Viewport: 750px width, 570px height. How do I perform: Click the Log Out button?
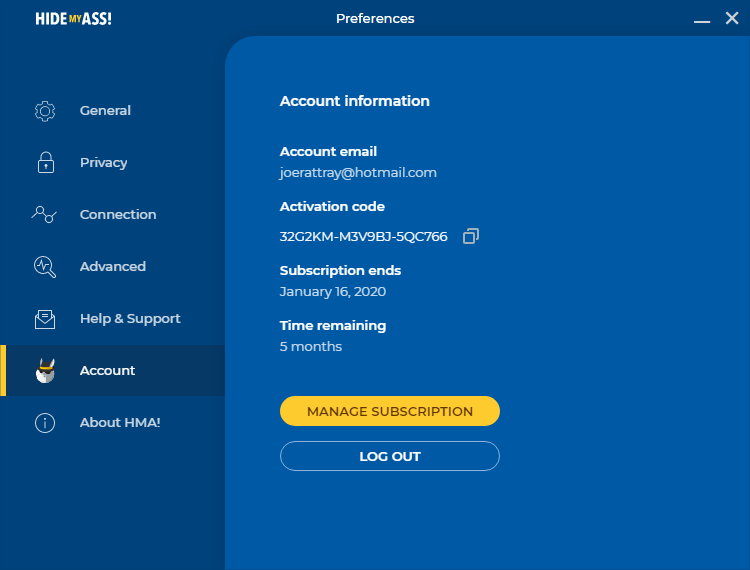(390, 456)
